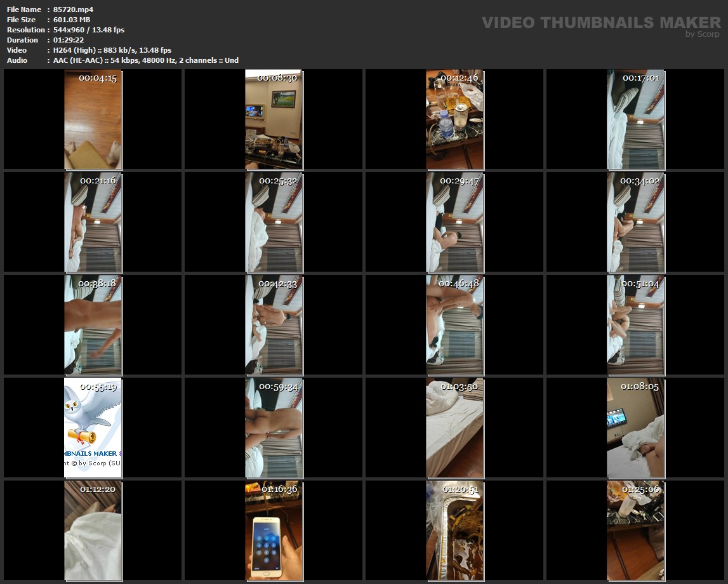Select the frame stamped 00:17:01
The image size is (728, 584).
635,120
